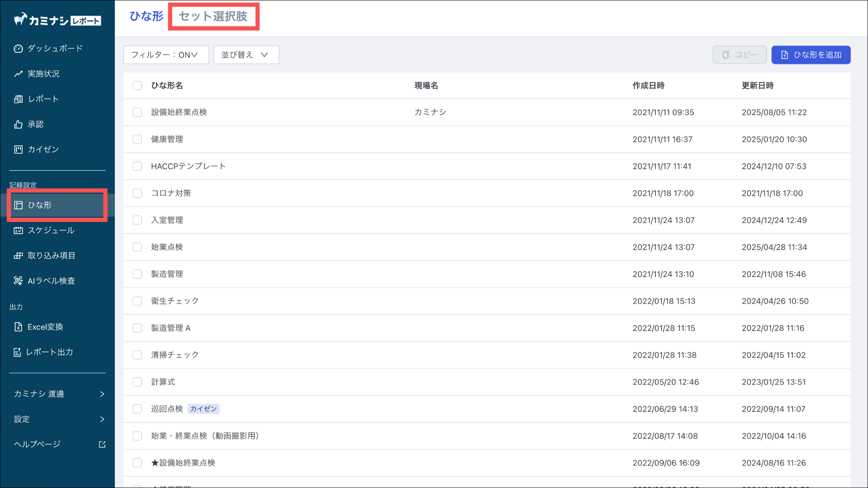Viewport: 868px width, 488px height.
Task: Click the 実施状況 trend-line icon
Action: [x=18, y=74]
